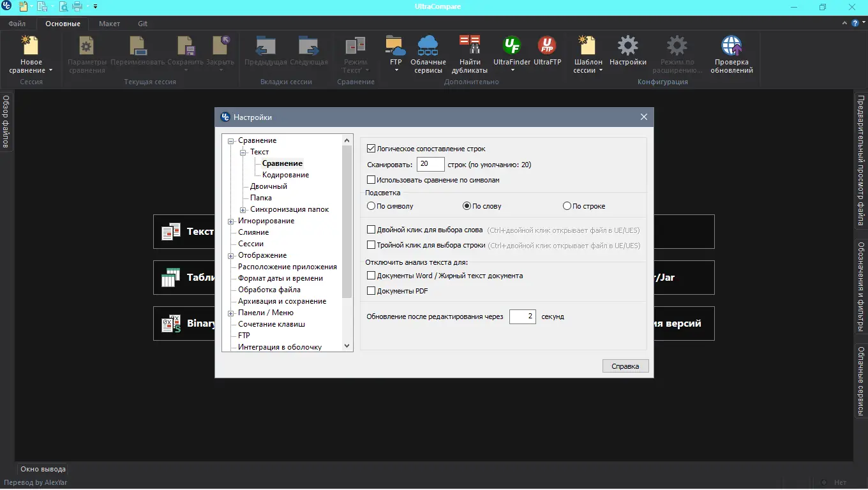Enable Тройной клик для выбора строки checkbox
The width and height of the screenshot is (868, 490).
371,245
